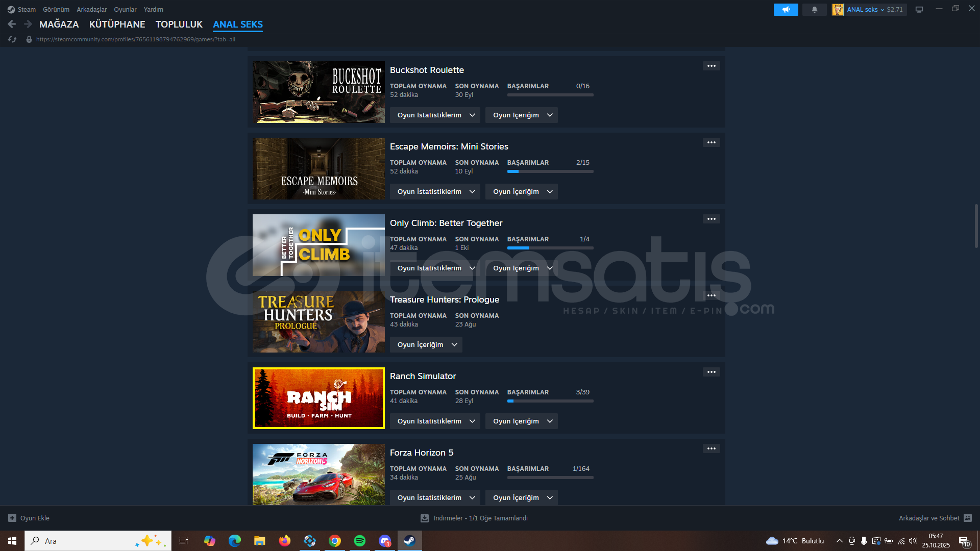Click the Oyun Ekle plus icon
This screenshot has height=551, width=980.
tap(12, 518)
